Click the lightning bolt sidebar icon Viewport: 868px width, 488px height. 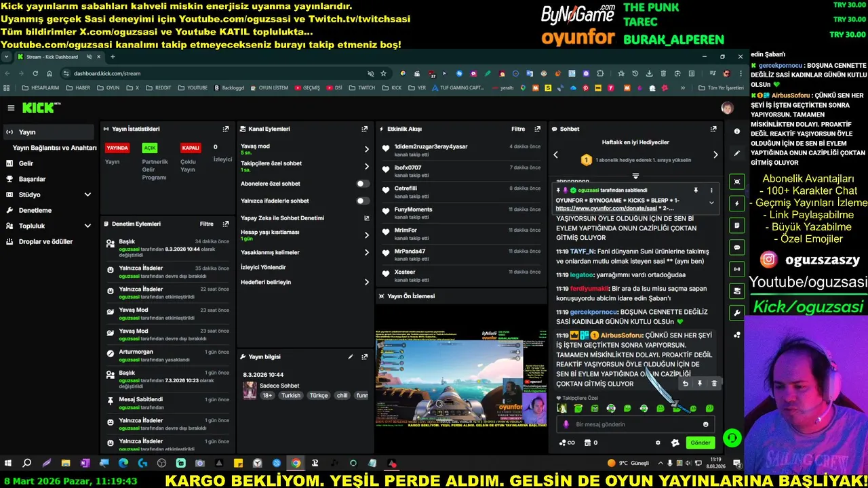(x=737, y=203)
